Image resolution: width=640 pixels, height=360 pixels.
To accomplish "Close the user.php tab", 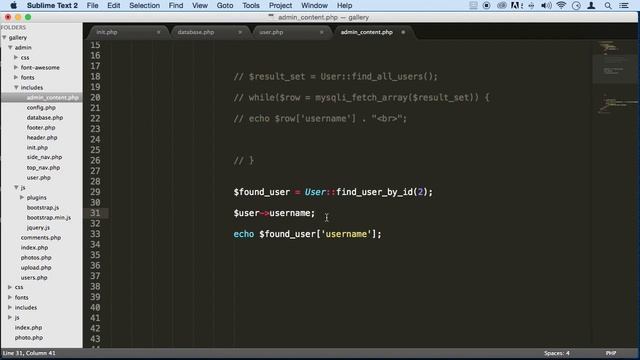I will tap(322, 32).
